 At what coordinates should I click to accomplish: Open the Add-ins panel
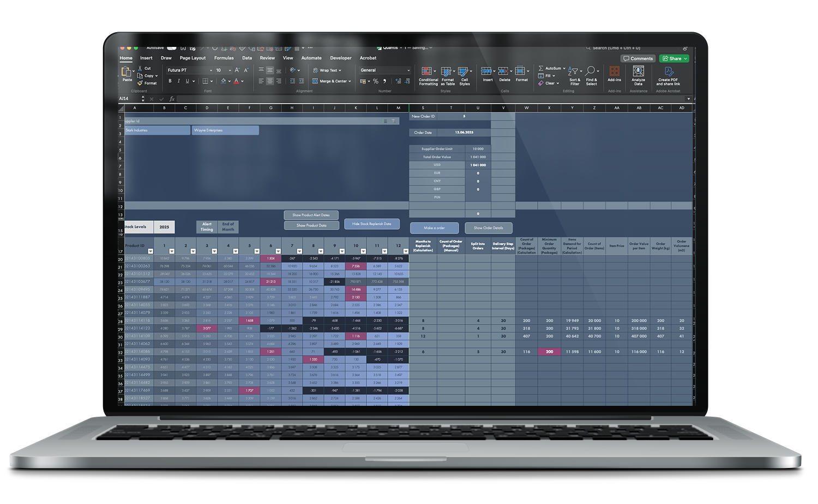click(614, 74)
